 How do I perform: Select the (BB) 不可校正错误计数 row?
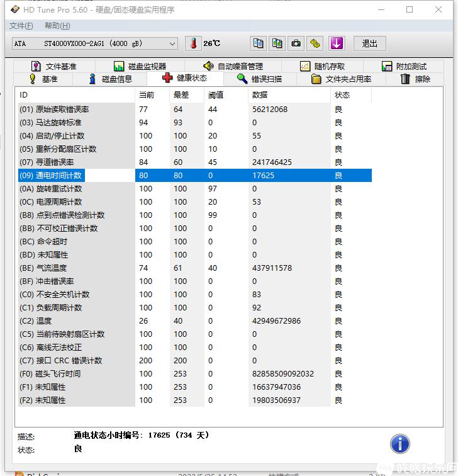[195, 229]
